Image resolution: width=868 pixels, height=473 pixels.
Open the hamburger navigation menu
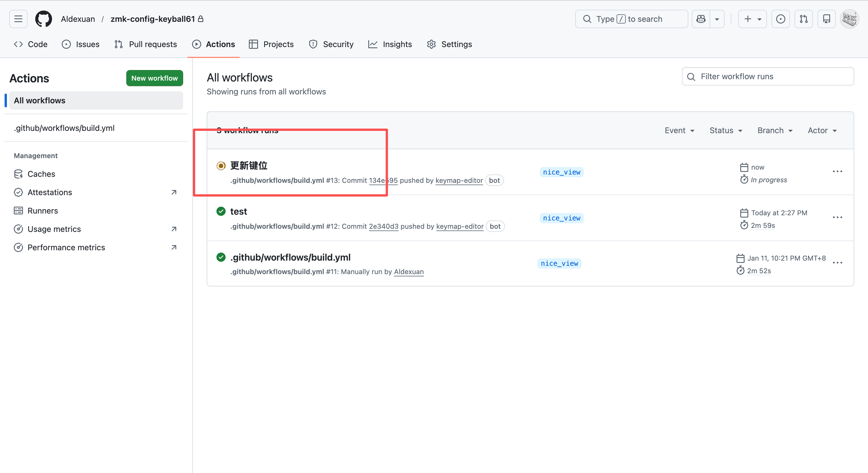(x=18, y=19)
